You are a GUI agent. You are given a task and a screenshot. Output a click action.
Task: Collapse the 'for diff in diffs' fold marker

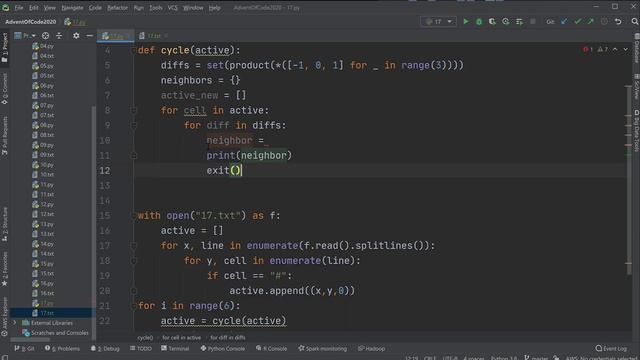pyautogui.click(x=133, y=125)
